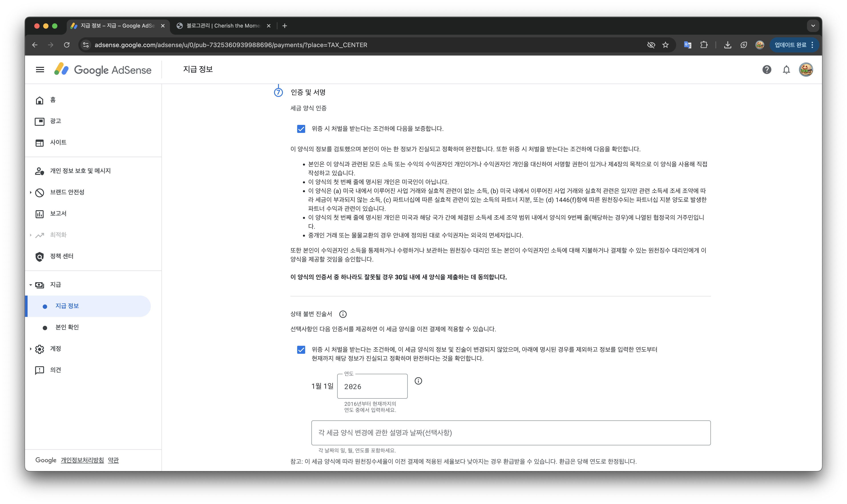This screenshot has height=504, width=847.
Task: Click the 최적화 trend icon
Action: (40, 235)
